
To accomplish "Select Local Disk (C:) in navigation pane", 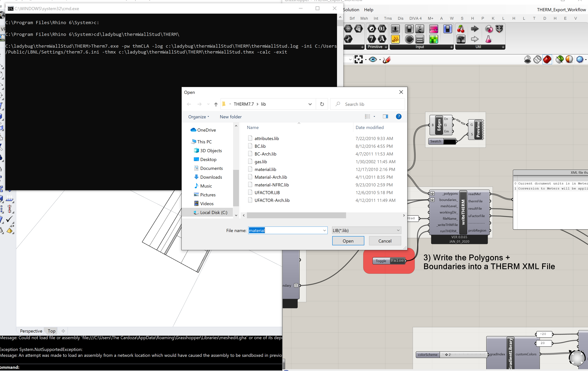I will 213,212.
